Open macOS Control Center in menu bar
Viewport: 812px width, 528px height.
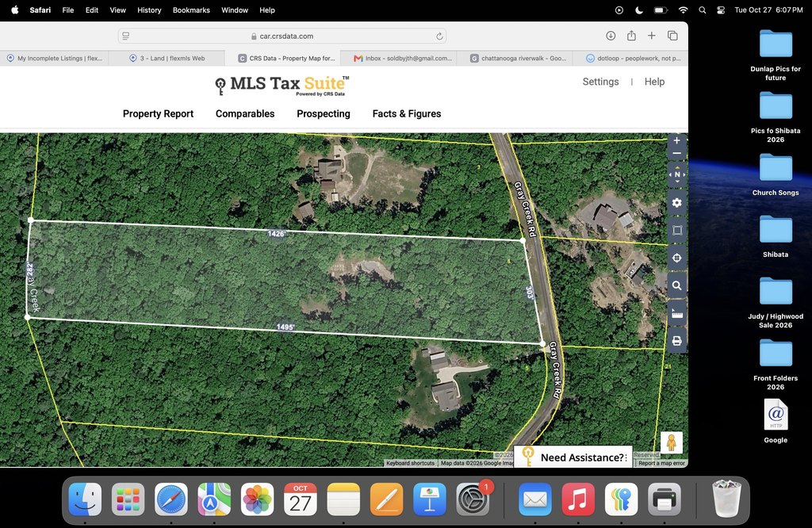[x=720, y=10]
